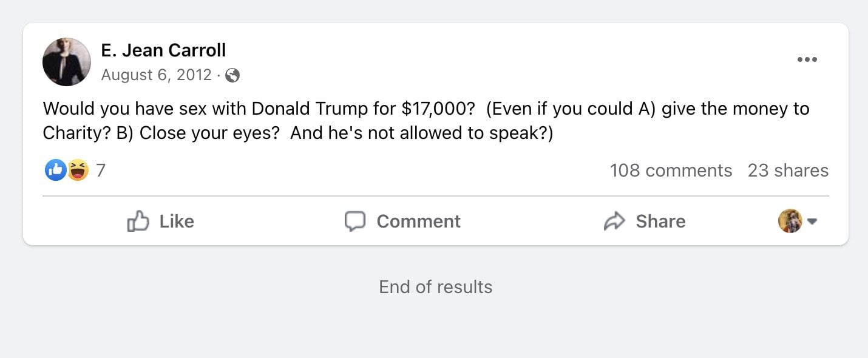Click the thumbs-up icon on the Like button
868x358 pixels.
[x=138, y=221]
